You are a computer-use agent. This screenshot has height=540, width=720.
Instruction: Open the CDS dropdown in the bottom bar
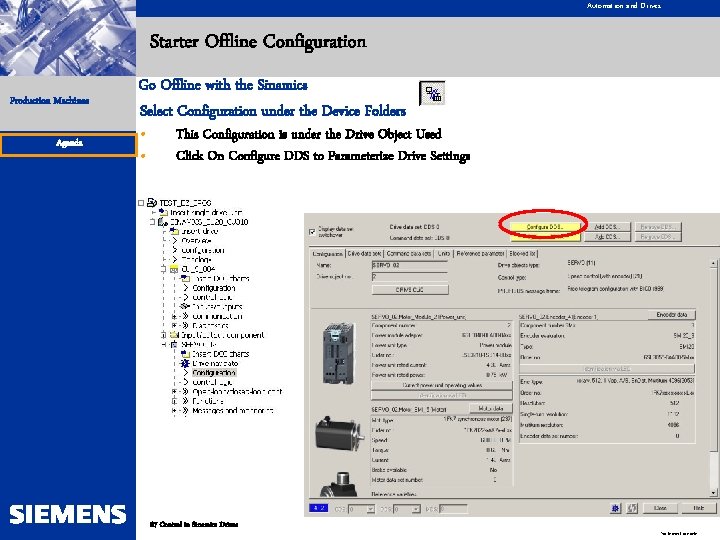(370, 509)
